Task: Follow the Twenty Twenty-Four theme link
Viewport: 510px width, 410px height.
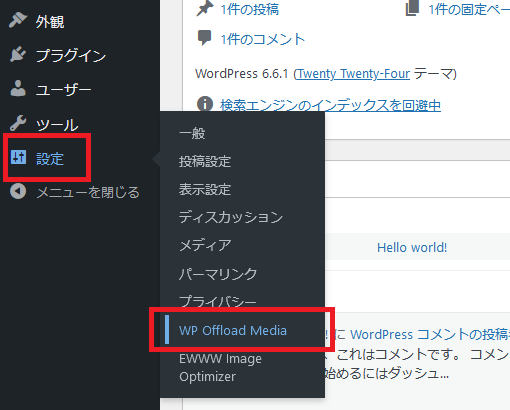Action: [353, 73]
